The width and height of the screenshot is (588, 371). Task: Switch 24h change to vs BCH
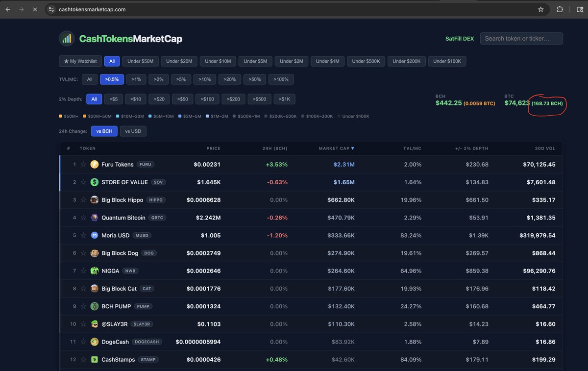pyautogui.click(x=104, y=131)
